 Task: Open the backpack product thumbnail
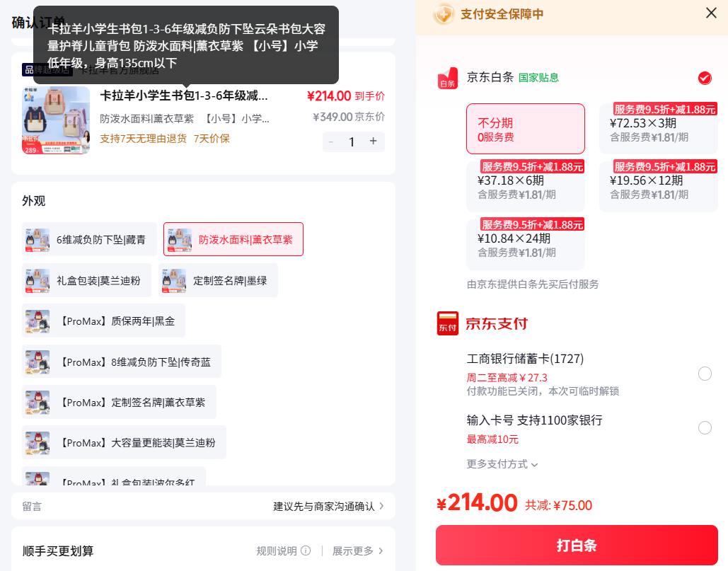(x=56, y=120)
